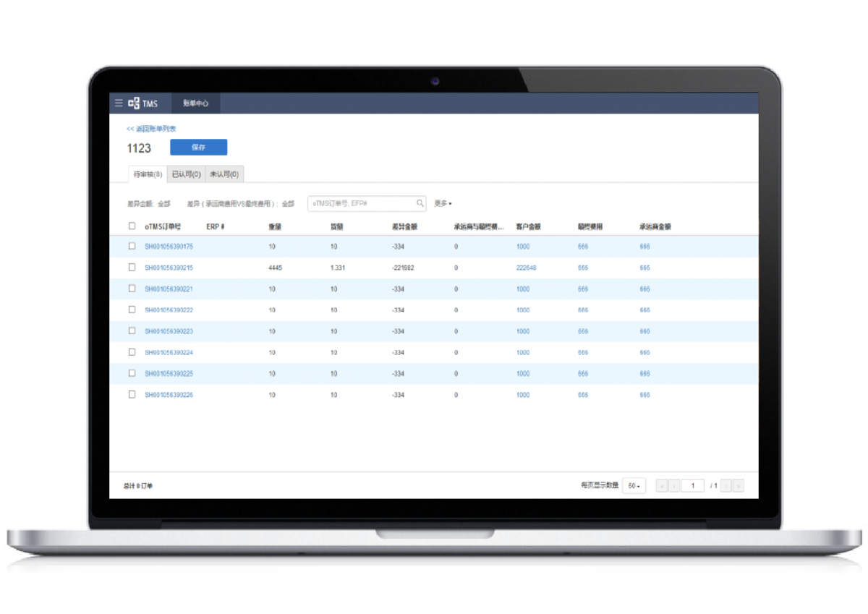This screenshot has height=614, width=868.
Task: Go to previous page arrow
Action: [674, 486]
